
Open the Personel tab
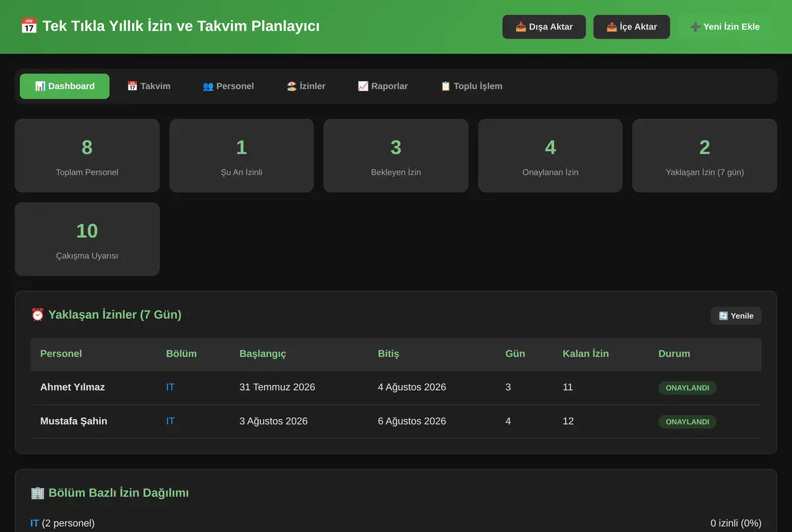tap(228, 86)
